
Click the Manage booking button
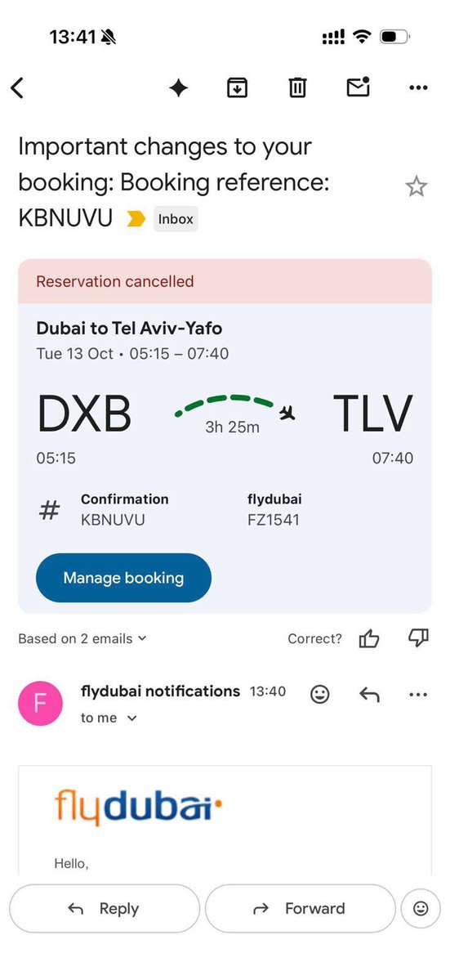click(x=123, y=578)
